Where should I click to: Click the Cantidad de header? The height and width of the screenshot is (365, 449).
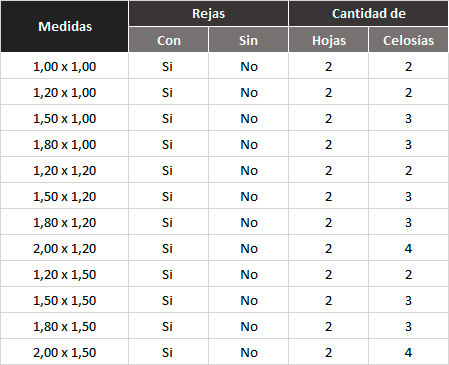coord(368,14)
